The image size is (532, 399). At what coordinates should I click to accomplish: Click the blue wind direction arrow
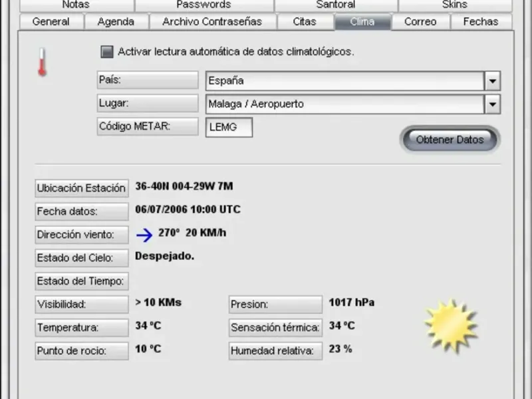point(144,235)
